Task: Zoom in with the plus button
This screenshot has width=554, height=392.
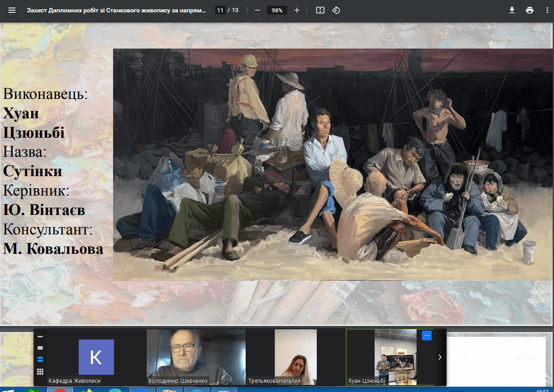Action: [x=297, y=10]
